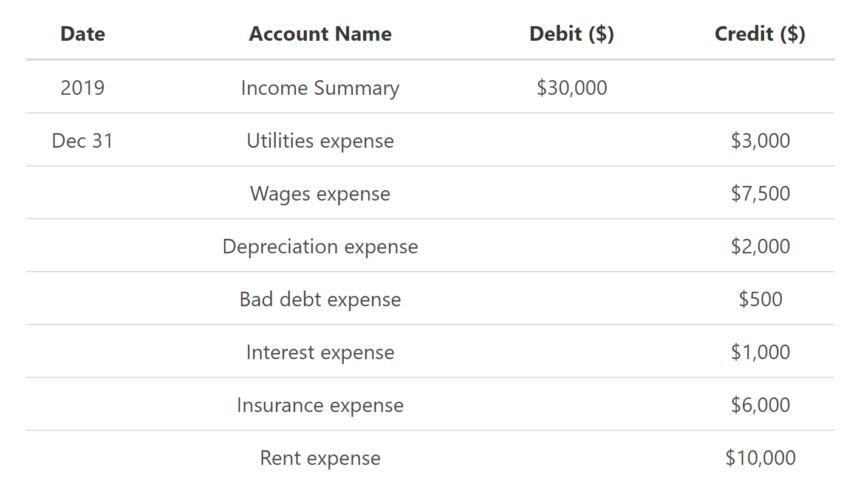The width and height of the screenshot is (868, 491).
Task: Select the $30,000 debit amount
Action: click(x=572, y=88)
